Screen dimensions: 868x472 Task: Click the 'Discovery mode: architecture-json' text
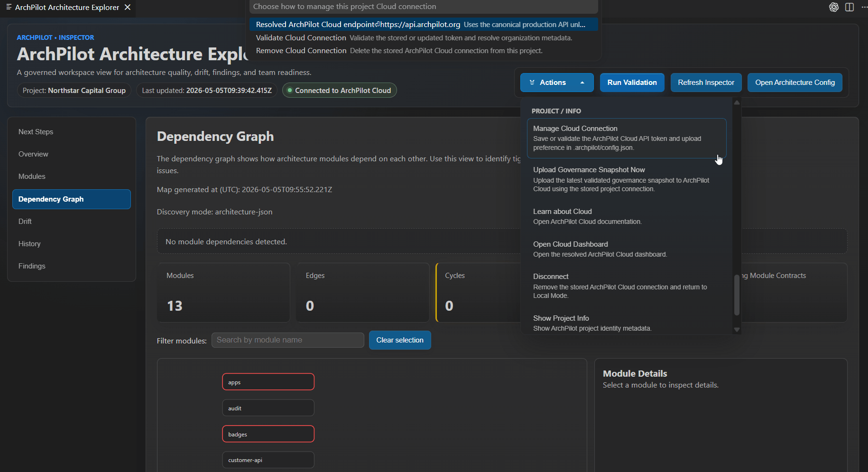(x=215, y=212)
